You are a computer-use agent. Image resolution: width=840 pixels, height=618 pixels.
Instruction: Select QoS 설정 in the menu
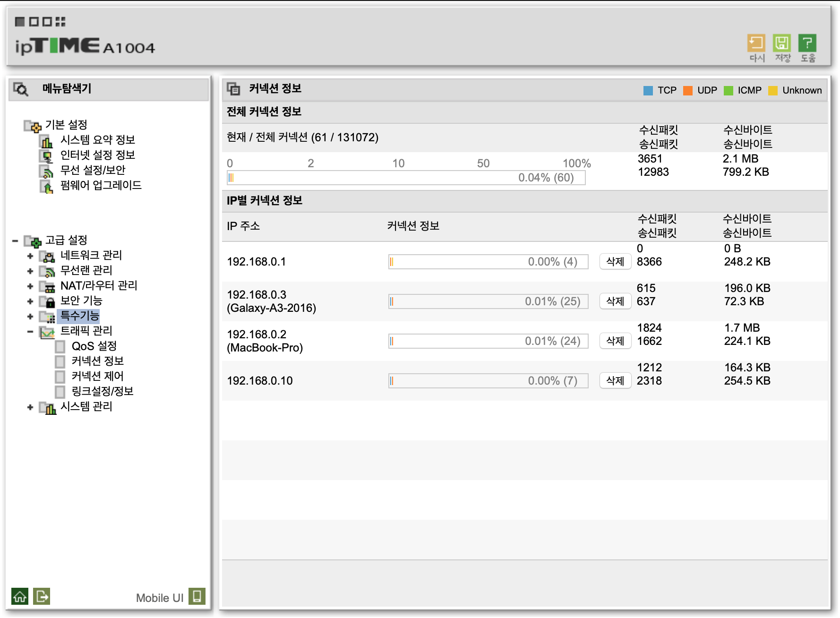pos(94,346)
